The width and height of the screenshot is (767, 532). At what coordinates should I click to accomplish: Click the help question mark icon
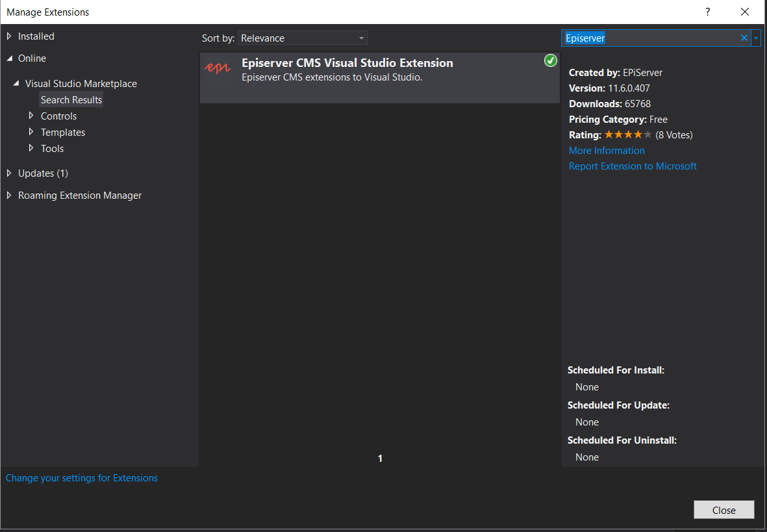[708, 12]
